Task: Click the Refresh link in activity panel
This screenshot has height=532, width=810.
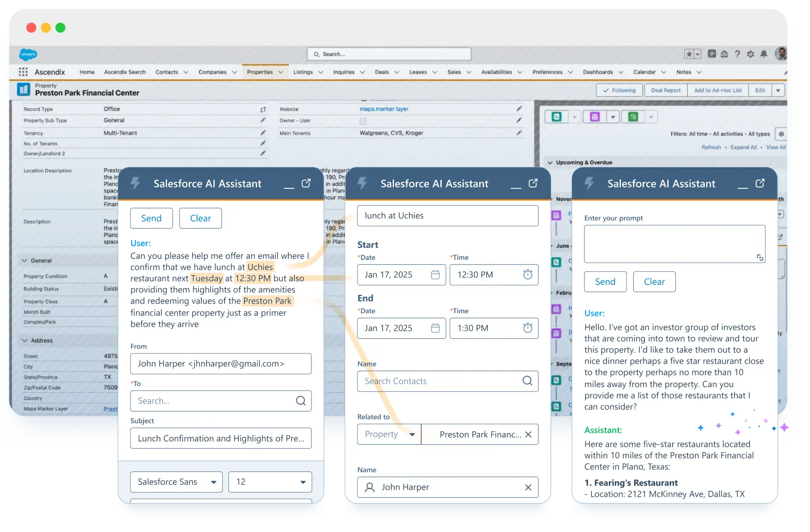Action: point(711,147)
